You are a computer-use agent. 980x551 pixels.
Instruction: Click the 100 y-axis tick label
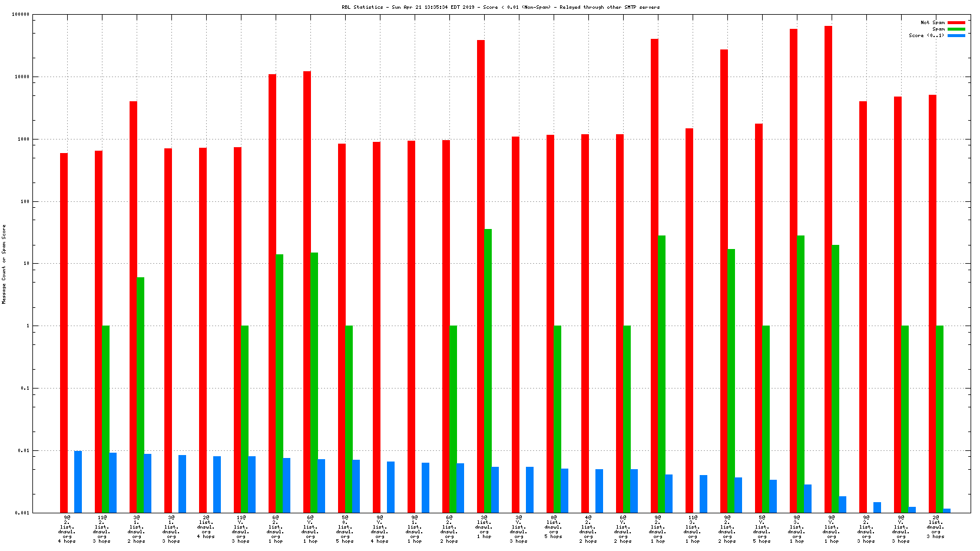(x=24, y=201)
